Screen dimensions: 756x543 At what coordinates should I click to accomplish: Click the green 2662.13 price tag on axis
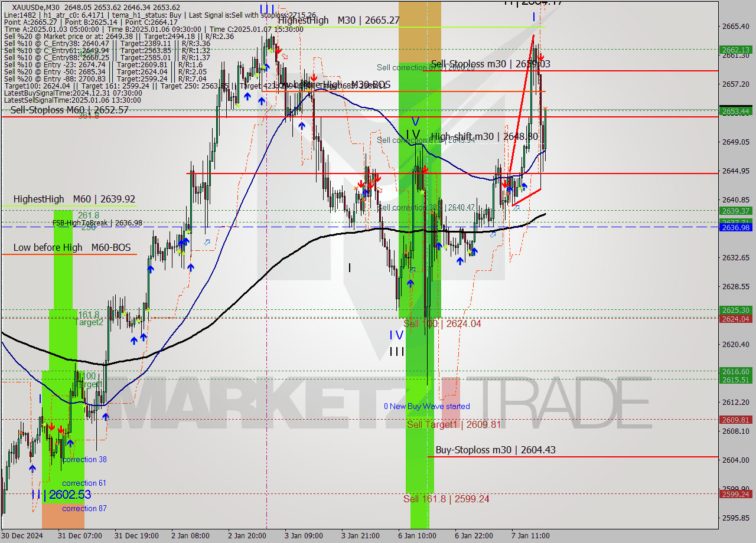[735, 50]
